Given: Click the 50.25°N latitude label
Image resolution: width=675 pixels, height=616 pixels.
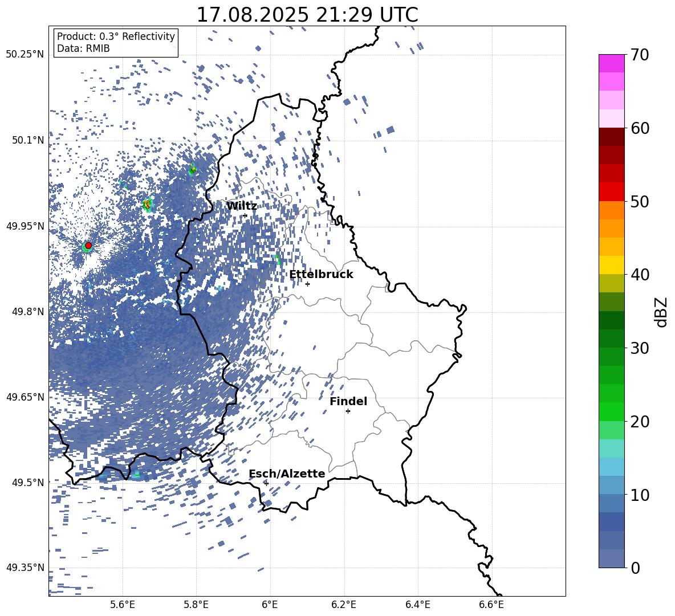Looking at the screenshot, I should click(25, 55).
